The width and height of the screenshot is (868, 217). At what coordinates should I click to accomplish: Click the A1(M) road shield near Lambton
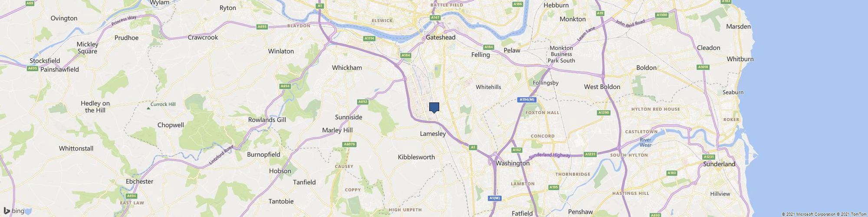click(495, 198)
